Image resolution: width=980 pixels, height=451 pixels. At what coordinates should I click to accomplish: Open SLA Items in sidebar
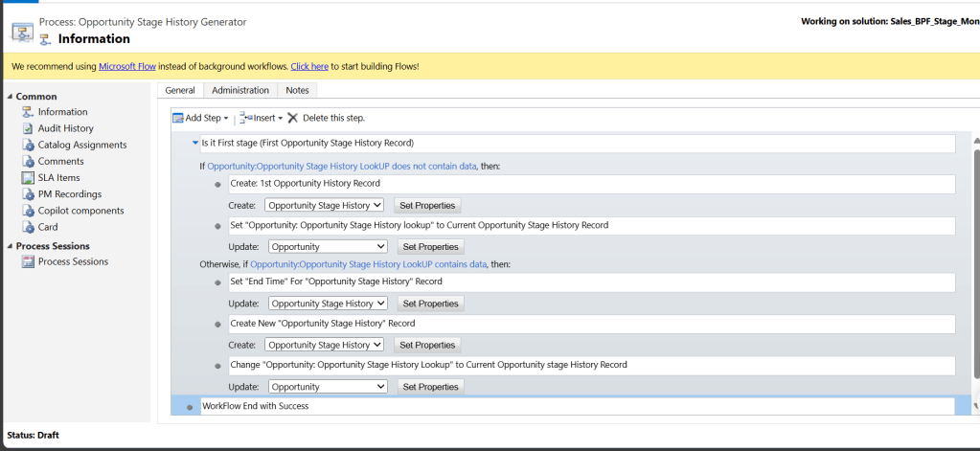[58, 177]
